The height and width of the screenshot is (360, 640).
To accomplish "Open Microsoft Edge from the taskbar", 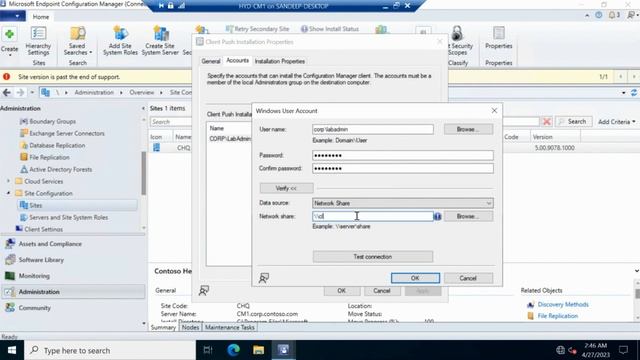I will [233, 350].
